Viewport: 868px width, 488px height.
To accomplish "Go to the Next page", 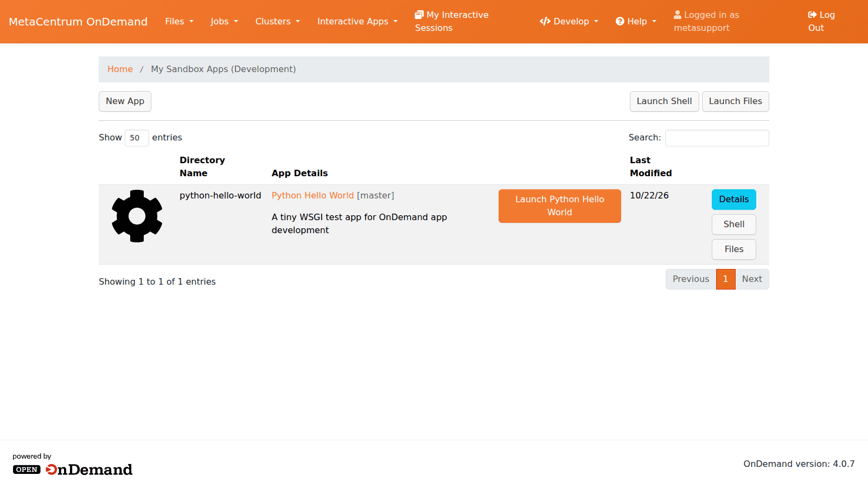I will pyautogui.click(x=752, y=279).
